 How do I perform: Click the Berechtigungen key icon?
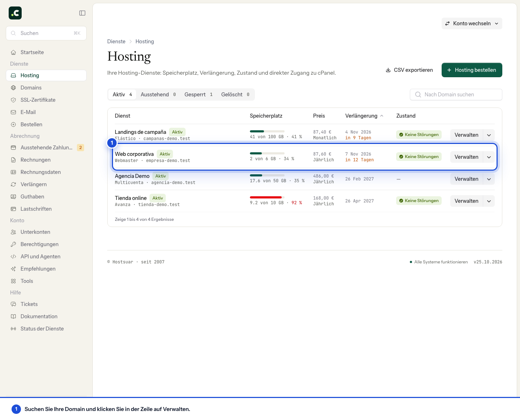pos(13,244)
